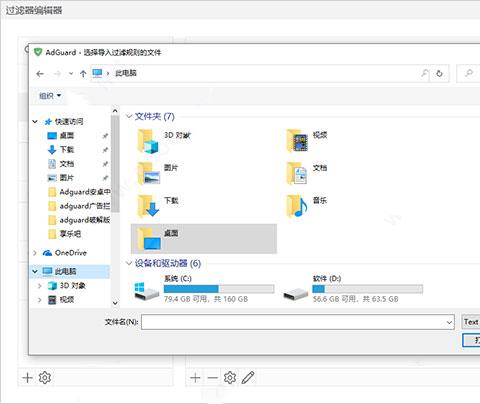Select 视频 in the navigation tree
The width and height of the screenshot is (480, 404).
(x=61, y=300)
